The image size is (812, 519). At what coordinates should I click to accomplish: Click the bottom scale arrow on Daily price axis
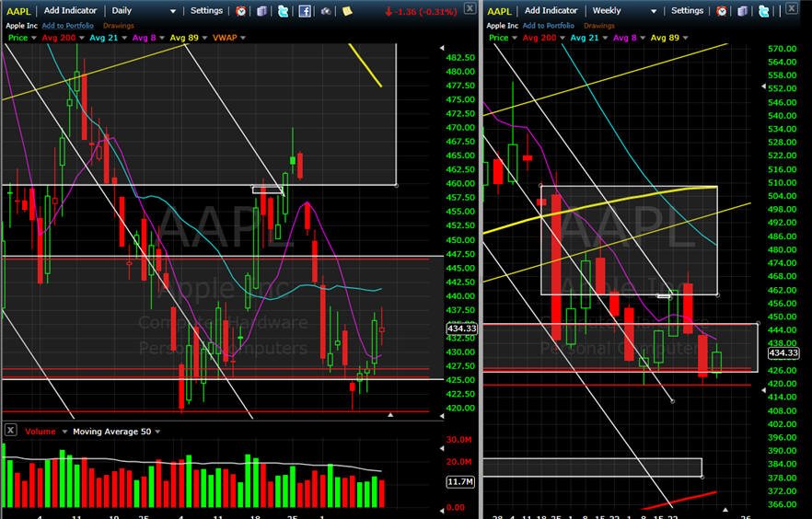coord(442,416)
